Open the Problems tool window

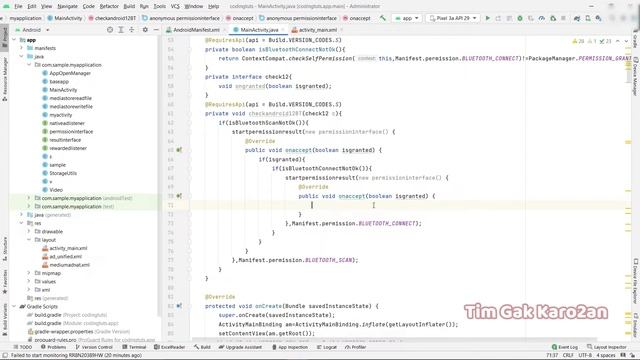pos(53,347)
